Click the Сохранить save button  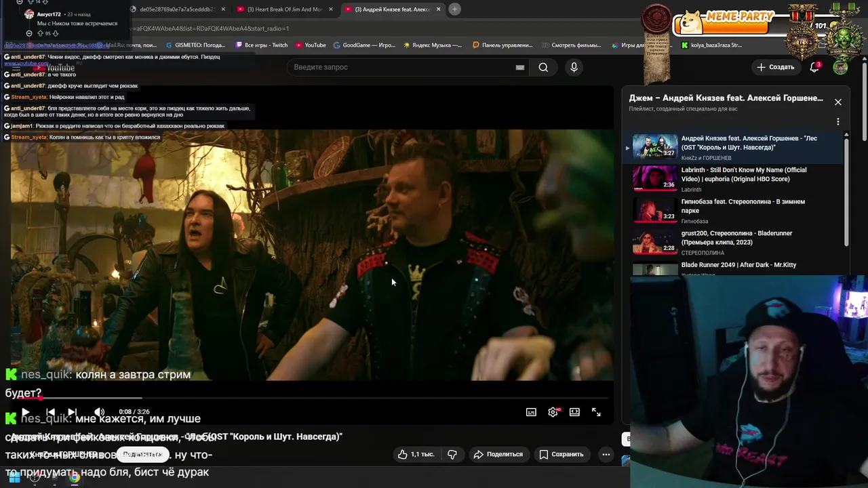(561, 454)
